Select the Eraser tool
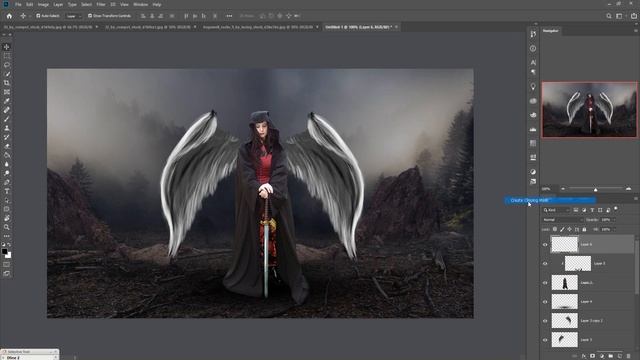Image resolution: width=640 pixels, height=360 pixels. tap(7, 146)
